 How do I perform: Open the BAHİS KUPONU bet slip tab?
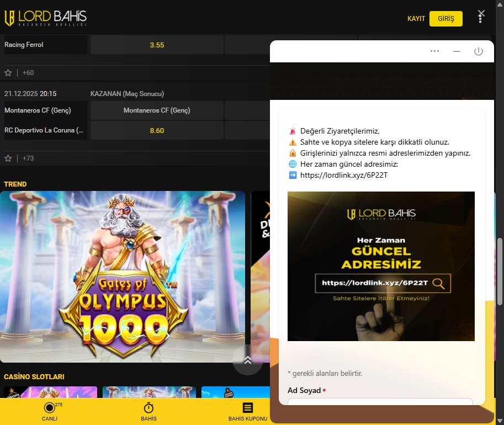coord(248,412)
